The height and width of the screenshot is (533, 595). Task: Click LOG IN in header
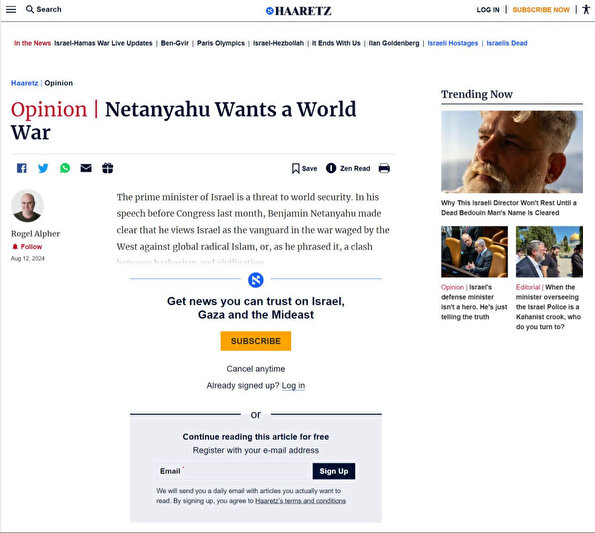pyautogui.click(x=488, y=10)
